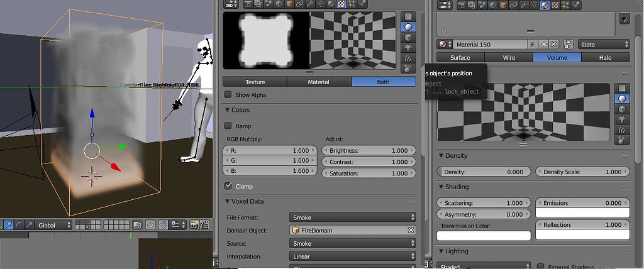Open Object properties cube tab in texture panel
The width and height of the screenshot is (644, 269).
point(289,4)
